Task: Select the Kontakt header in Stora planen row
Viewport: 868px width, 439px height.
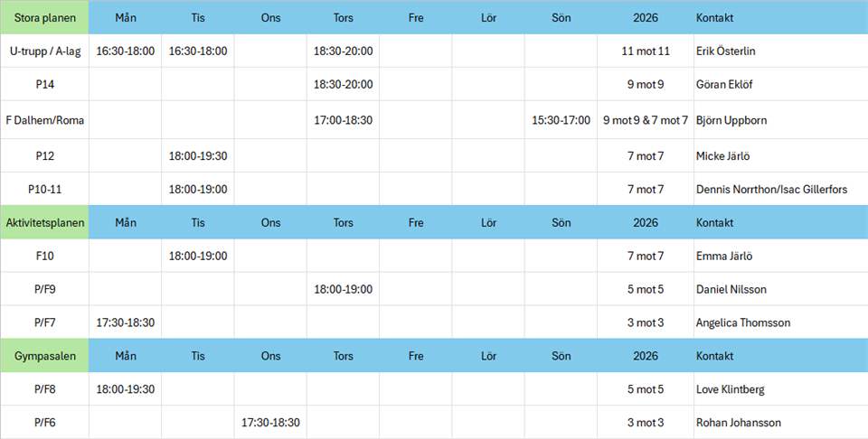Action: tap(714, 18)
